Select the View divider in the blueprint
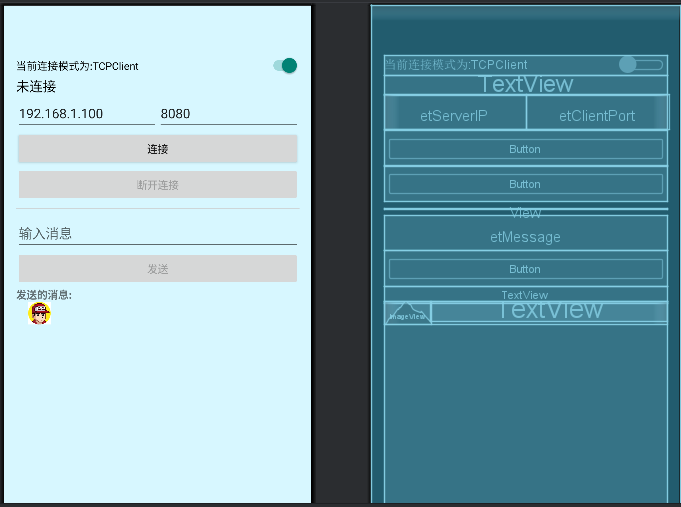The height and width of the screenshot is (507, 681). point(526,209)
